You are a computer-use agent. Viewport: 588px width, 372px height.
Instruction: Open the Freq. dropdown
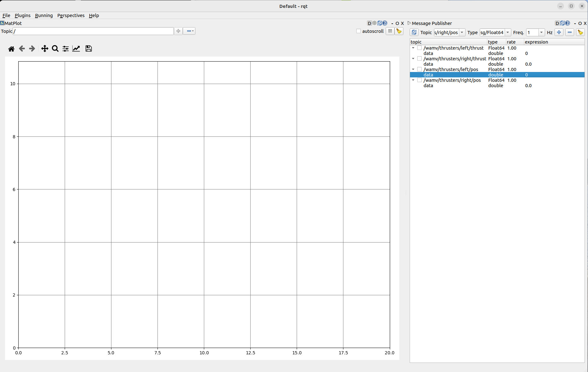click(542, 32)
